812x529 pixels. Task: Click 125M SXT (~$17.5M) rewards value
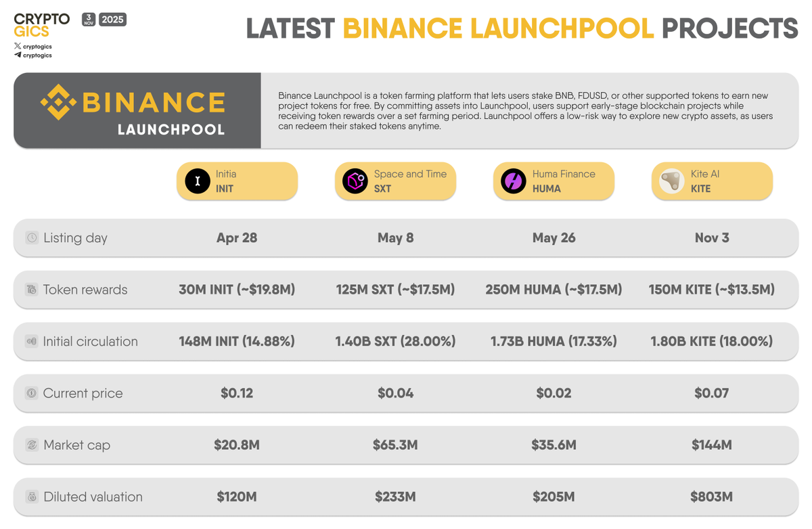point(395,290)
